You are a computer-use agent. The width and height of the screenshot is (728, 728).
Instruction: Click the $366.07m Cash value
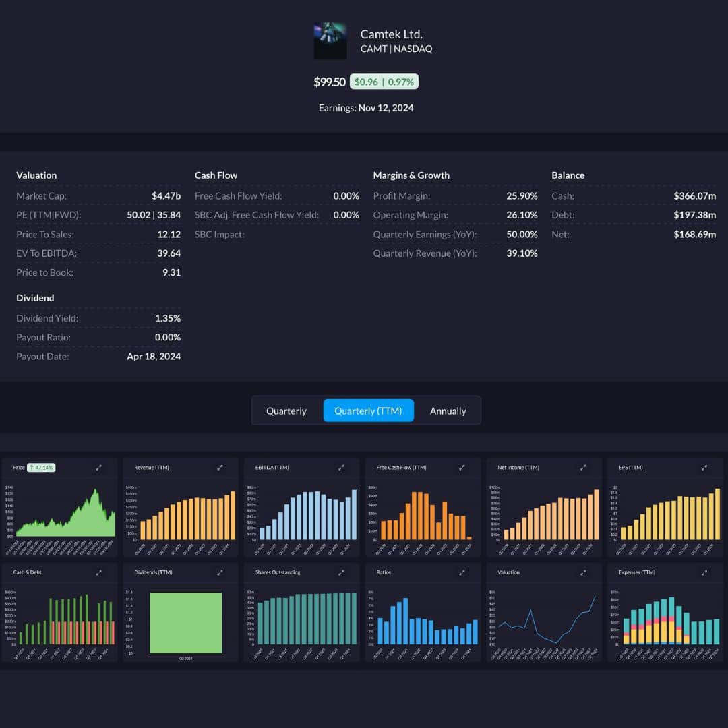[x=695, y=196]
